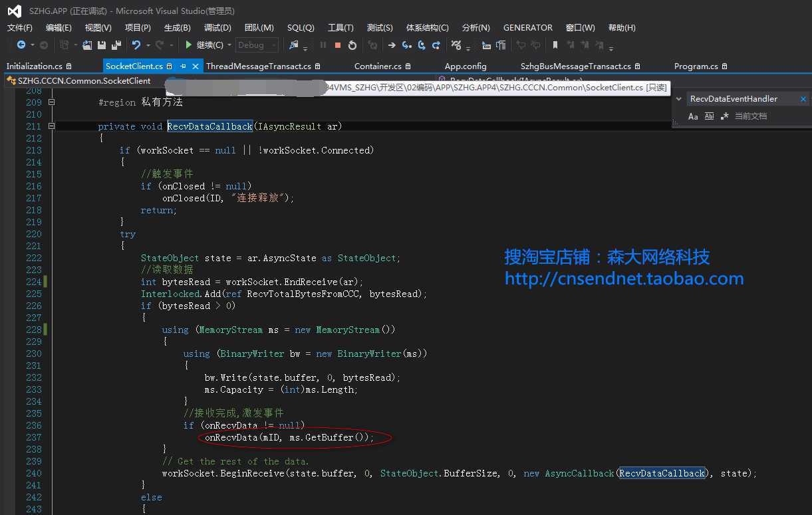The image size is (812, 515).
Task: Open the 编辑(E) menu
Action: [59, 27]
